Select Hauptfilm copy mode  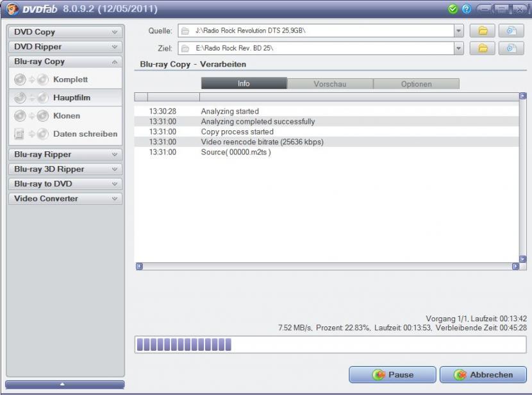tap(65, 97)
